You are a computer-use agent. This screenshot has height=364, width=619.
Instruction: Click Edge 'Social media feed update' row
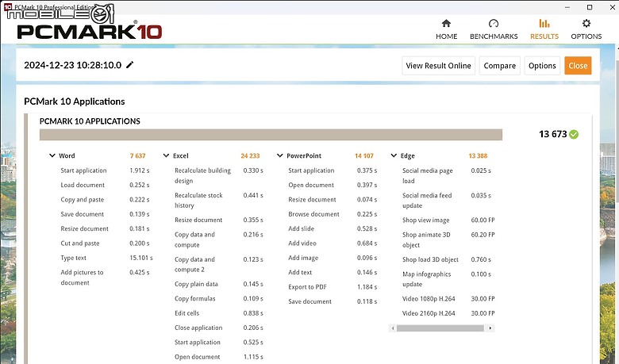tap(447, 201)
